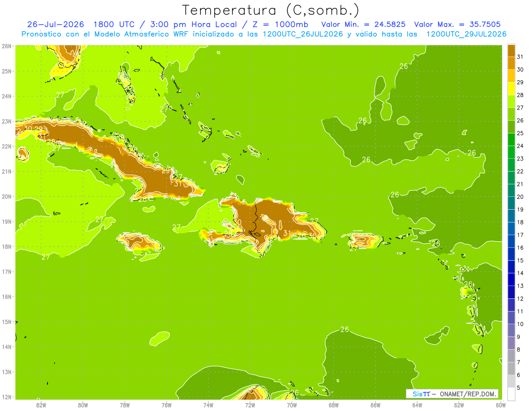Click the dark brown swatch above 31
Image resolution: width=532 pixels, height=411 pixels.
[511, 51]
